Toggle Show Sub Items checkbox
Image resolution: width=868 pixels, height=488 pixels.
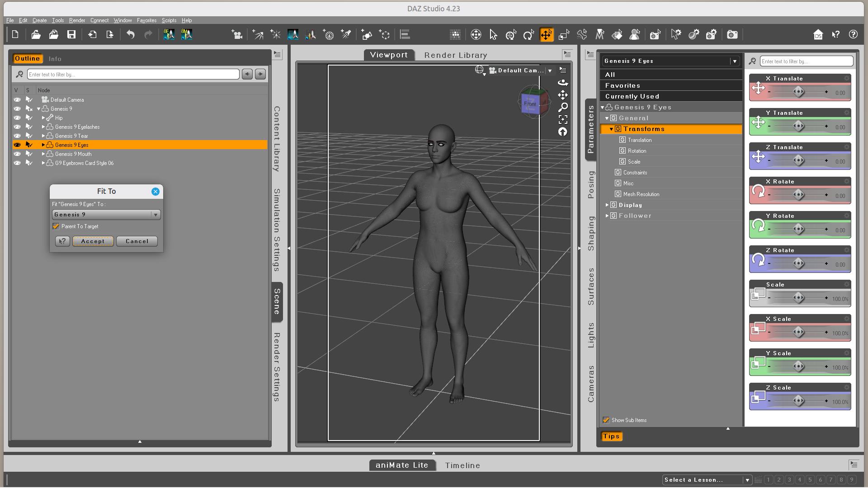(x=606, y=420)
